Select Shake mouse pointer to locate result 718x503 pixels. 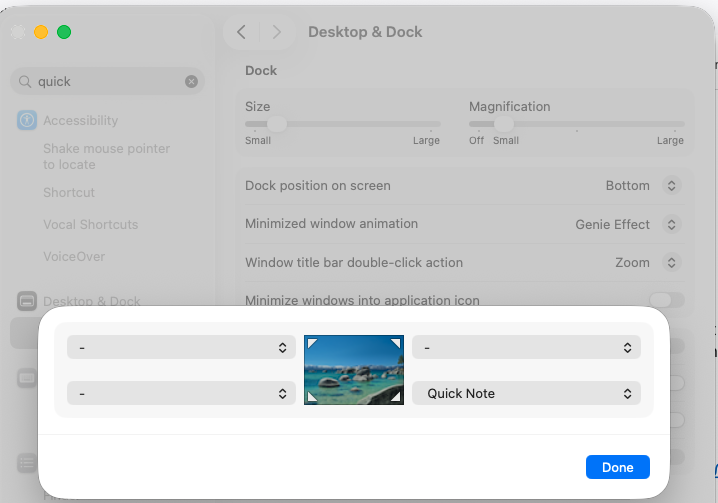pos(106,156)
